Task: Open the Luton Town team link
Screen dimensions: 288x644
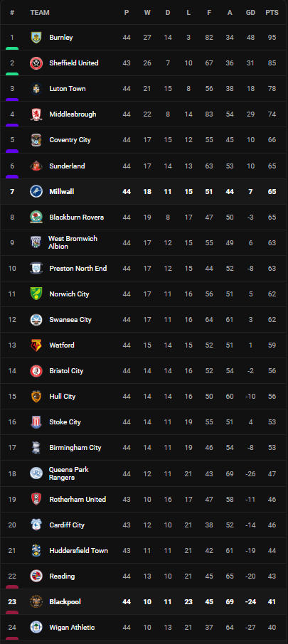Action: 68,89
